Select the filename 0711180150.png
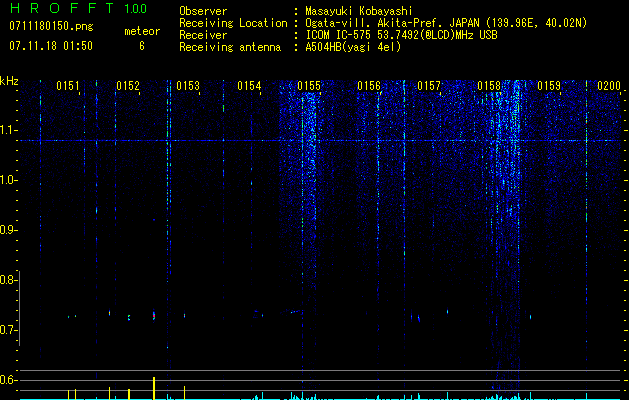 coord(51,26)
